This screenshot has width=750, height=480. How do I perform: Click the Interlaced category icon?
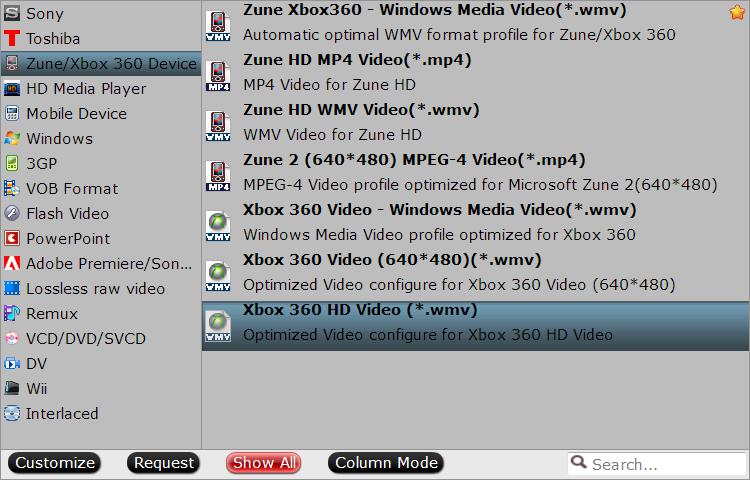pyautogui.click(x=12, y=413)
